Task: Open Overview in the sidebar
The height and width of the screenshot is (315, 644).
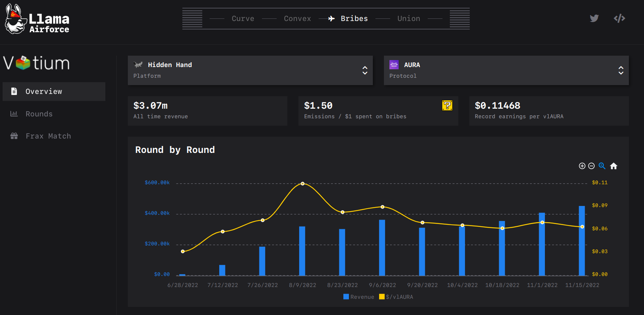Action: 54,91
